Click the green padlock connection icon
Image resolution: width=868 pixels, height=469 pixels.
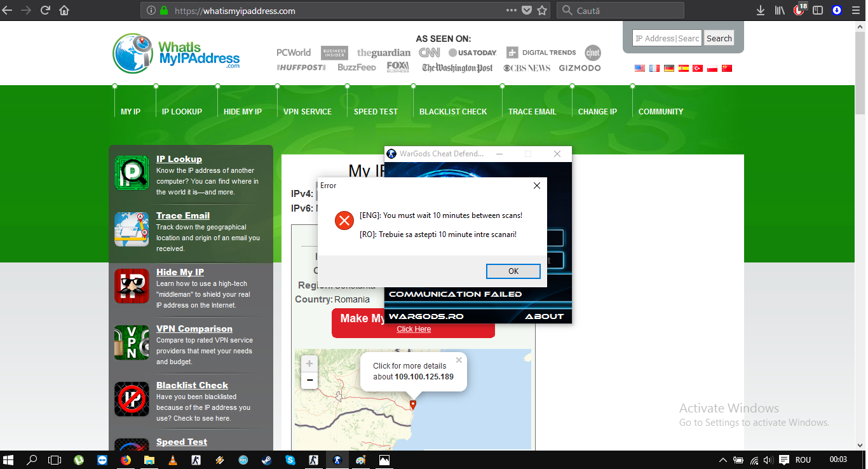[164, 11]
